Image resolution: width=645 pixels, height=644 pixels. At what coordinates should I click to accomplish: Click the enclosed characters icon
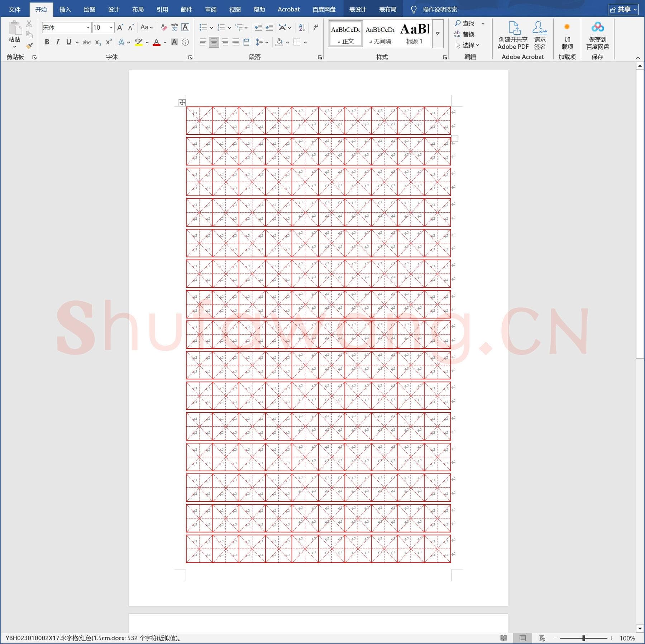[185, 42]
